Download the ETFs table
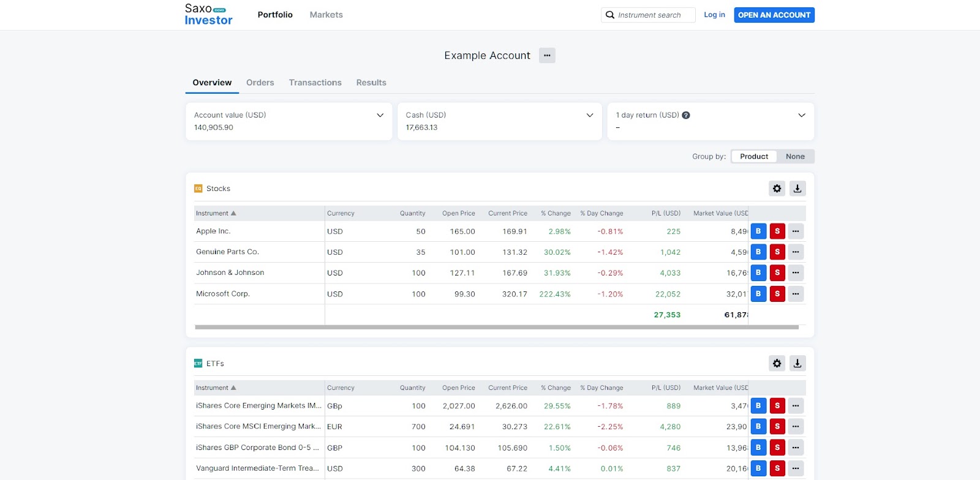 point(797,363)
